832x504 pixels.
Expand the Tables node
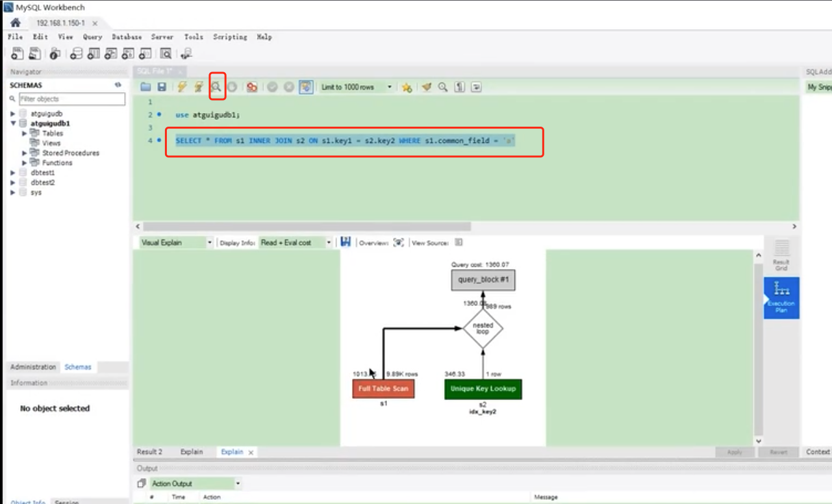25,133
